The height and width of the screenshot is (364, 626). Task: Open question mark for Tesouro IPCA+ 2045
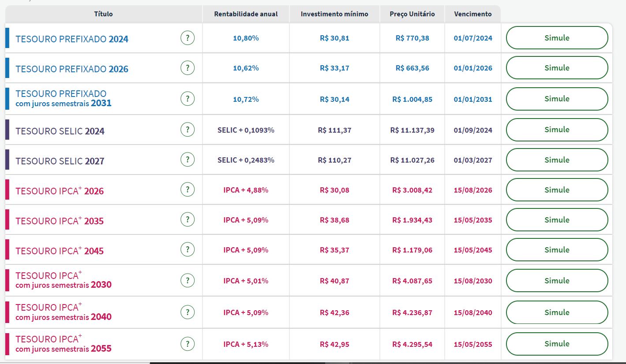(187, 249)
